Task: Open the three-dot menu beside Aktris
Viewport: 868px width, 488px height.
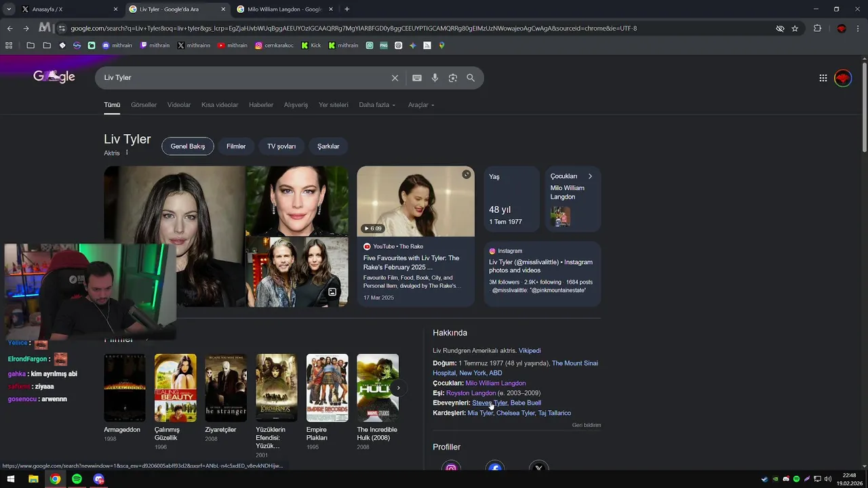Action: [x=127, y=152]
